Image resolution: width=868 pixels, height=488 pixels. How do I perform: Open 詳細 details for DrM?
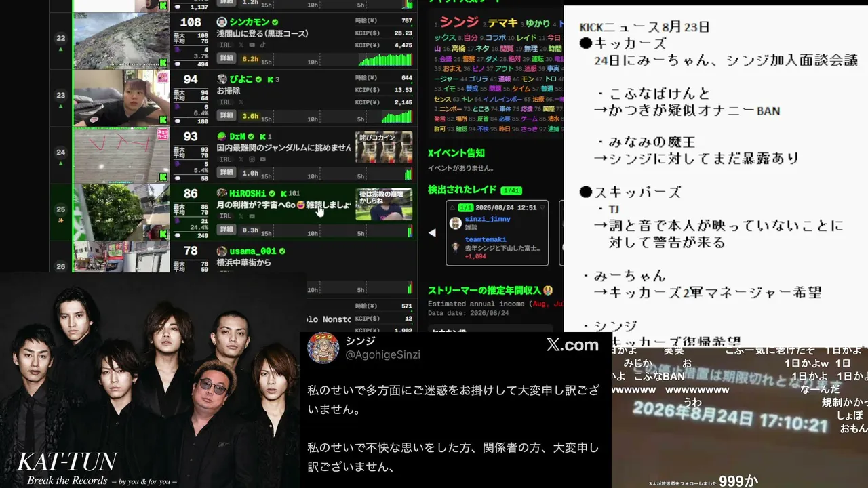tap(226, 173)
